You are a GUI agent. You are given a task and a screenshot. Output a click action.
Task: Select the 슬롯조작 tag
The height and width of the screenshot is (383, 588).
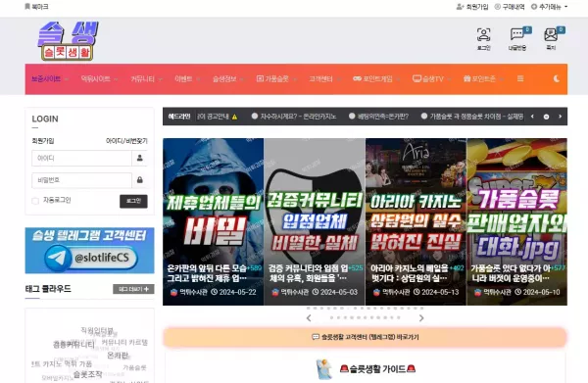coord(88,374)
